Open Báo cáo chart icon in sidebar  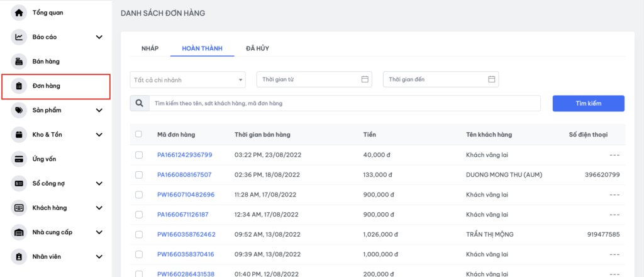pos(19,37)
